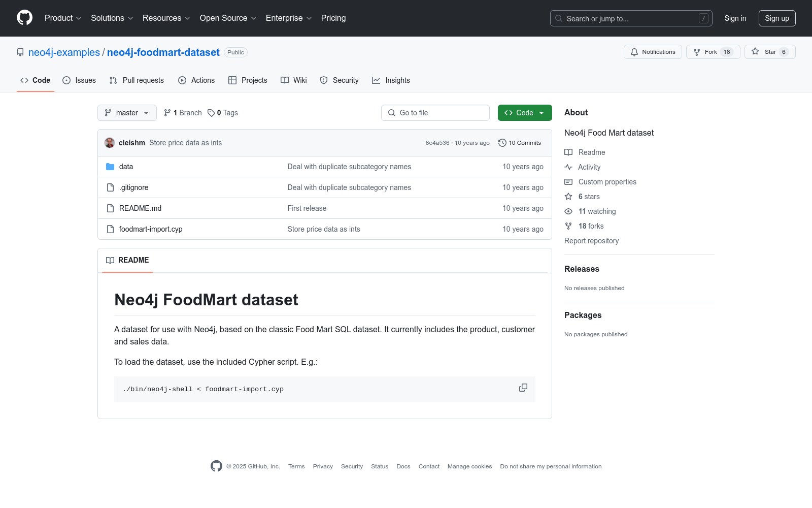Open the README.md file
The width and height of the screenshot is (812, 508).
click(140, 208)
